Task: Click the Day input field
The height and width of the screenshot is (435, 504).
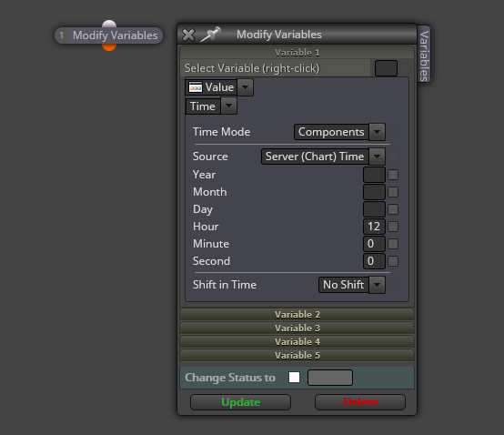Action: tap(374, 209)
